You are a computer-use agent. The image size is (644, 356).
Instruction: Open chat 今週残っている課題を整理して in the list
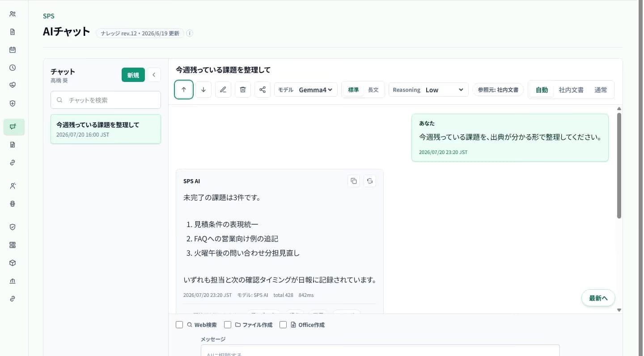pos(106,129)
